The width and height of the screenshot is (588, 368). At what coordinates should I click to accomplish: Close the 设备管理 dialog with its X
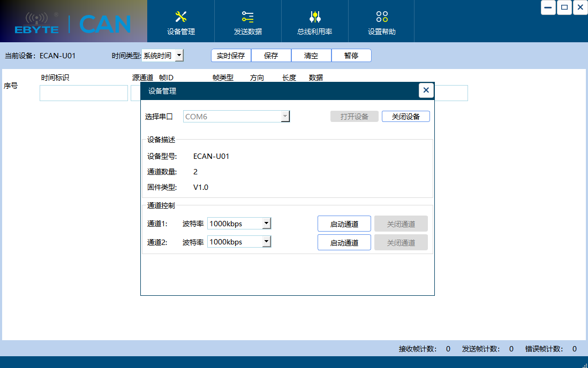pos(426,90)
